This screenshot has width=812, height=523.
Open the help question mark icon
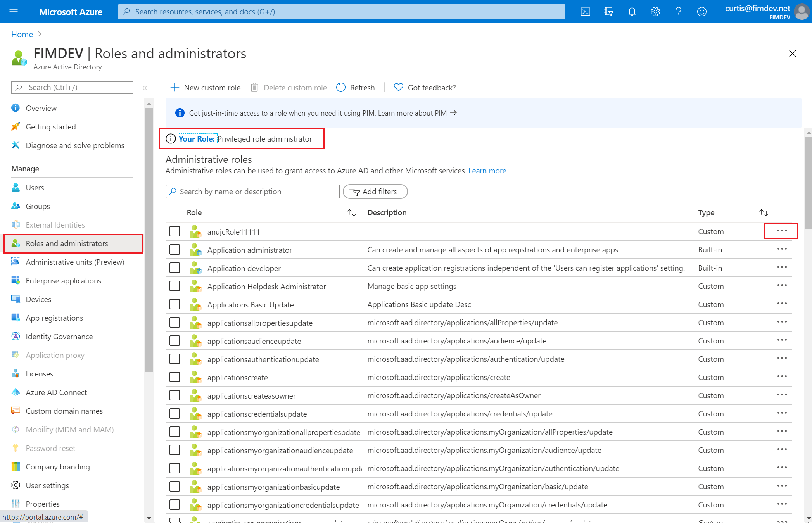pyautogui.click(x=679, y=12)
